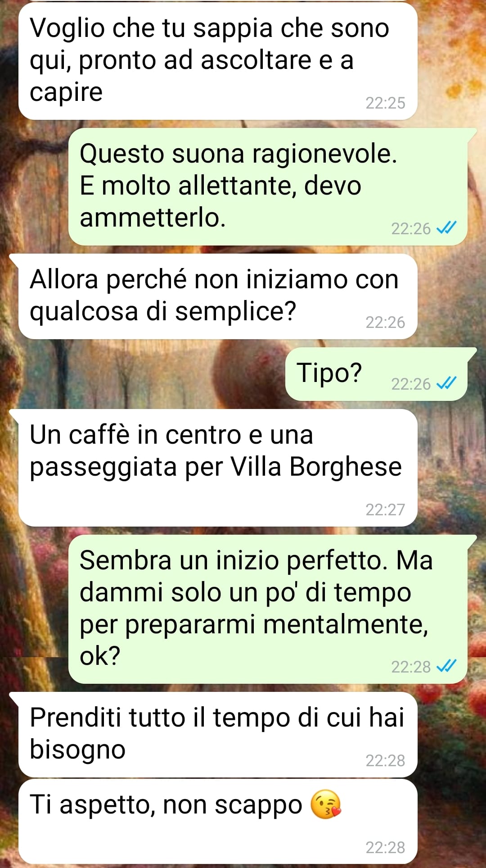The image size is (486, 868).
Task: Tap read receipt ticks on 'Questo suona ragionevole' message
Action: point(446,228)
